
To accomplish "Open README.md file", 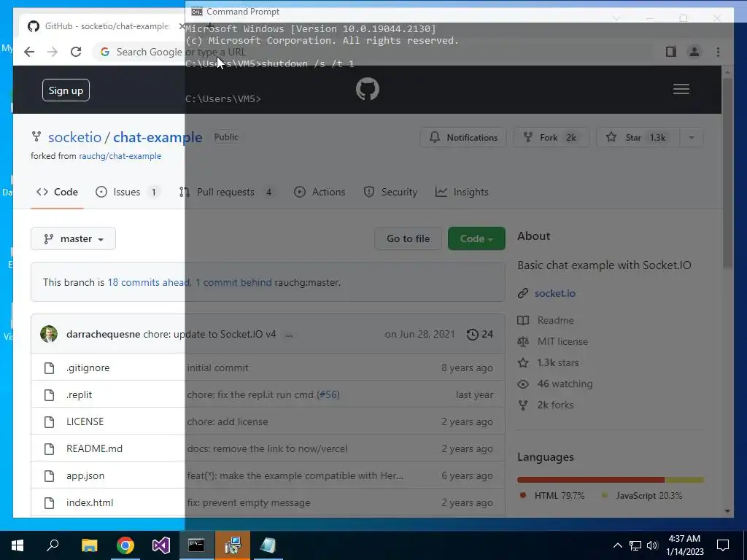I will (x=94, y=448).
